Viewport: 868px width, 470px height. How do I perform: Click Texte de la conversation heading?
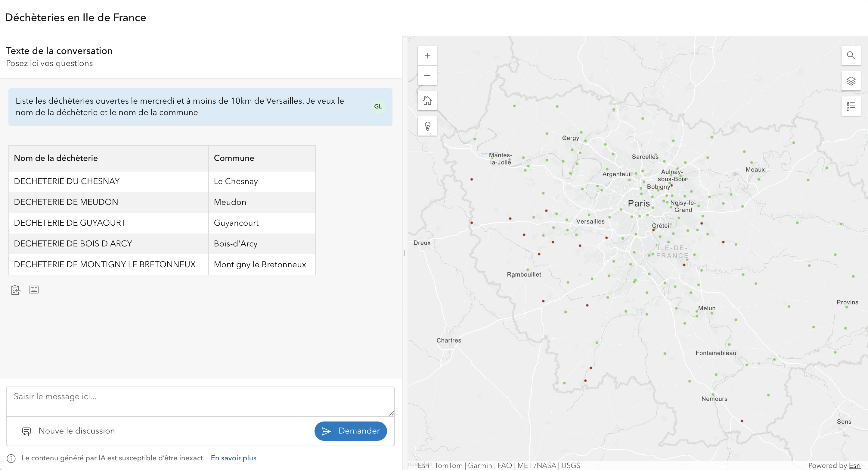pos(59,51)
